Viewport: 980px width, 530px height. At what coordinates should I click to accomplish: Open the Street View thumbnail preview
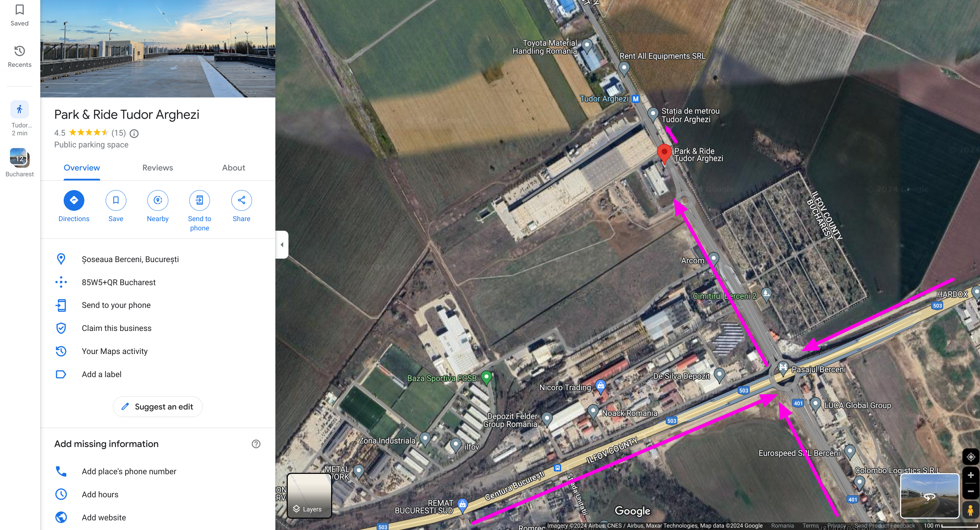click(929, 496)
